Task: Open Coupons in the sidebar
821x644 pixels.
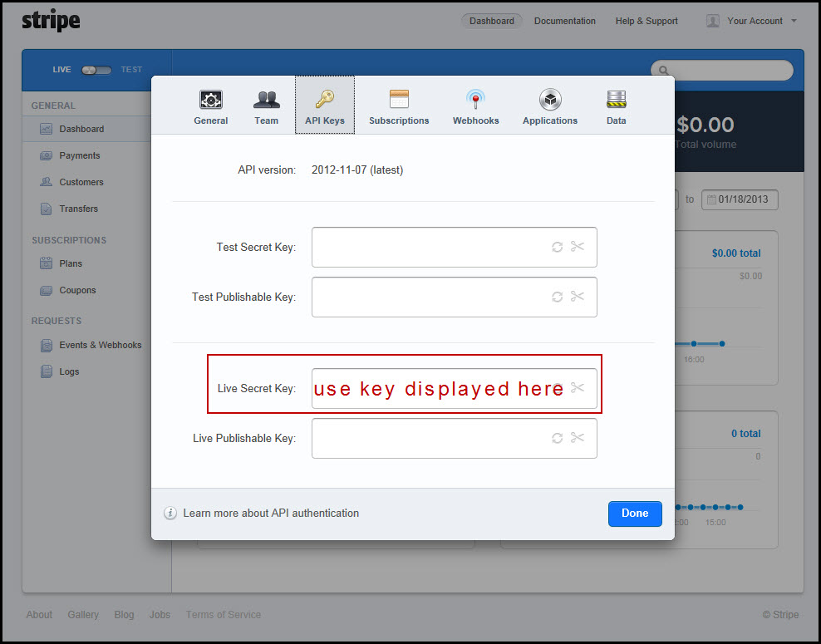Action: tap(77, 290)
